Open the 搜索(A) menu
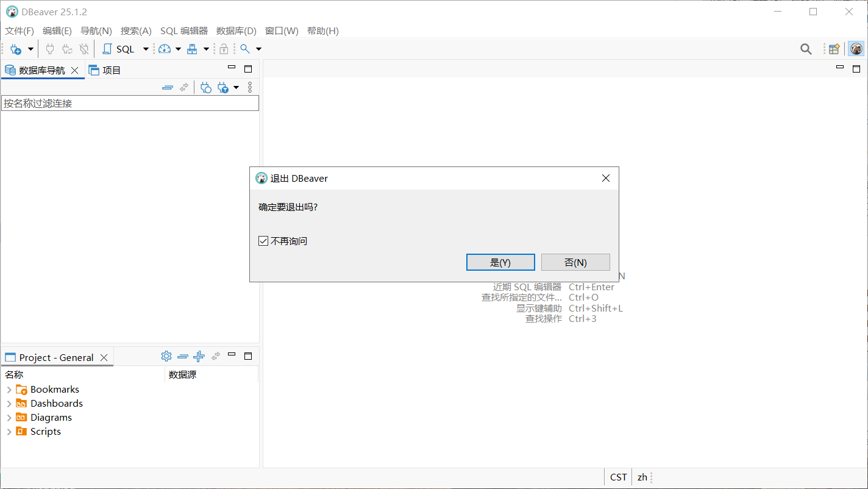Viewport: 868px width, 489px height. (136, 31)
